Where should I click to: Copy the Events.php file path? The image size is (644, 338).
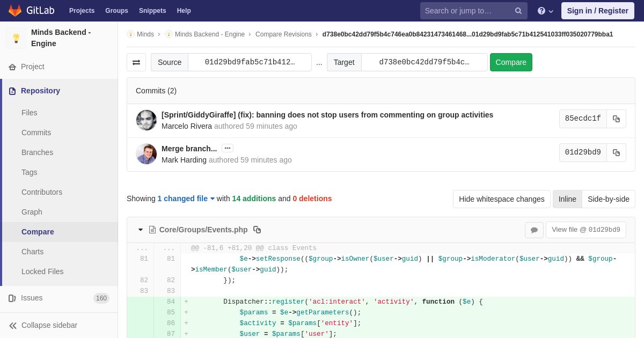(x=257, y=230)
